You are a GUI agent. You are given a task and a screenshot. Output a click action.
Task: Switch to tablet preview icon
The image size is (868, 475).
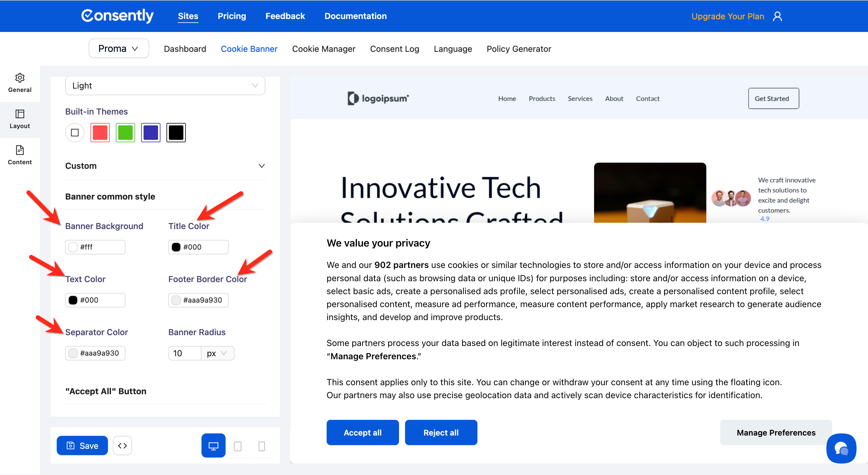point(238,446)
